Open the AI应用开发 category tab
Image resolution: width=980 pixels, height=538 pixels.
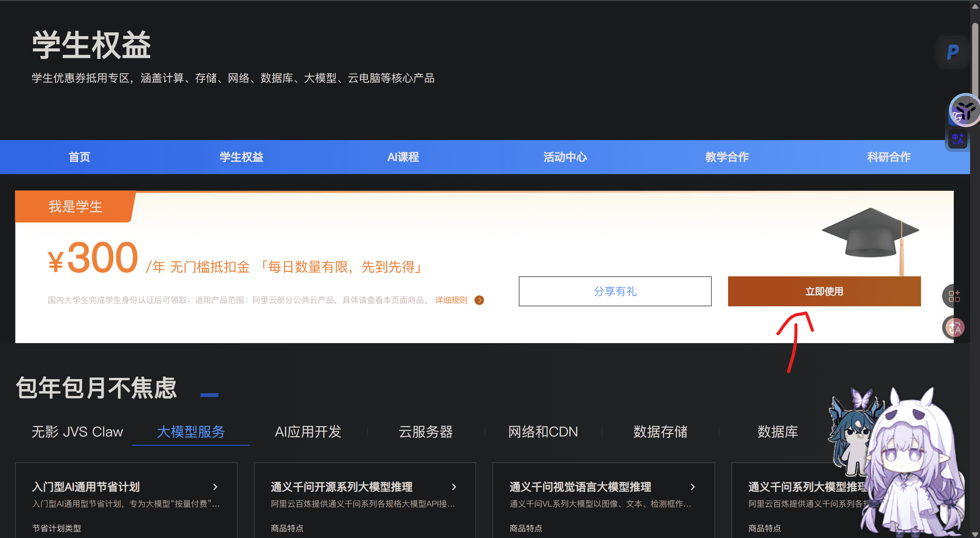tap(308, 432)
